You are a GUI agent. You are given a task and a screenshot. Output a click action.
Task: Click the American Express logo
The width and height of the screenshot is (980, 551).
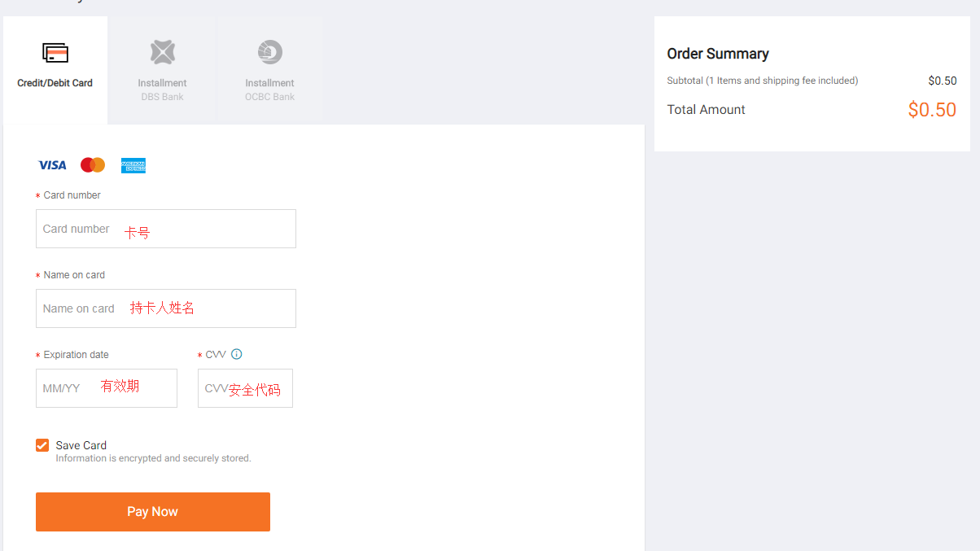[133, 165]
